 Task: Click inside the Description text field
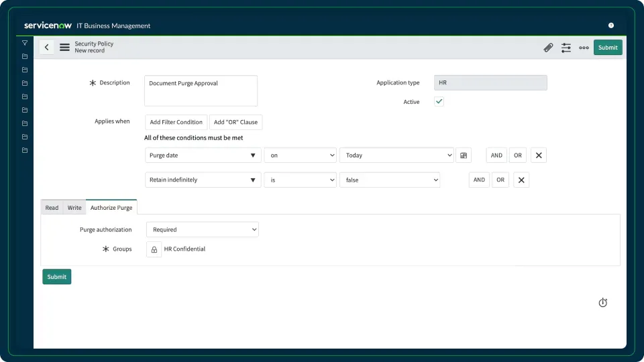tap(201, 90)
